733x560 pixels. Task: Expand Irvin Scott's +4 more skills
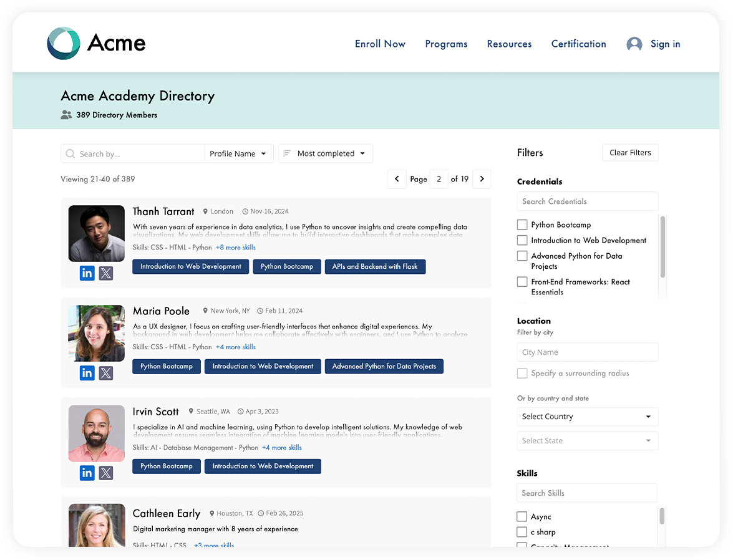pyautogui.click(x=282, y=447)
